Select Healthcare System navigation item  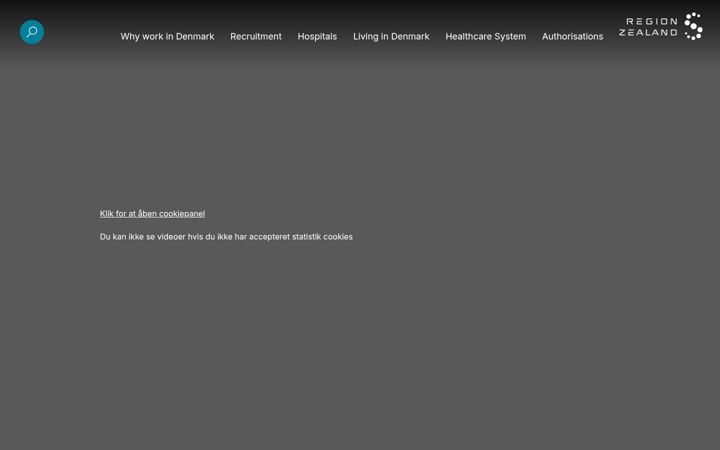486,37
